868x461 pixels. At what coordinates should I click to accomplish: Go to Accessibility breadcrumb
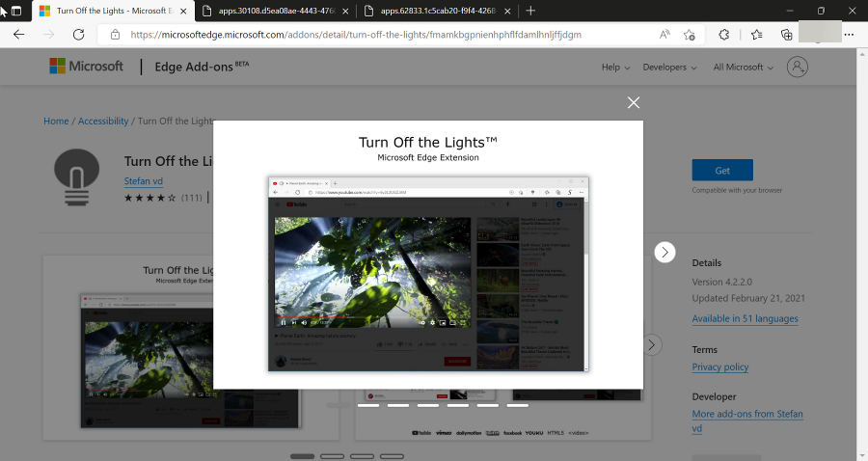[x=103, y=121]
